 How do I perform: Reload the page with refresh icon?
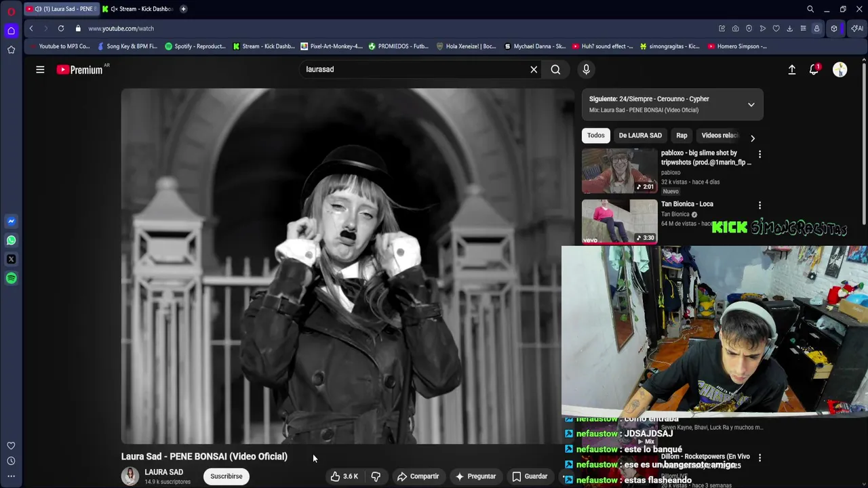tap(61, 28)
